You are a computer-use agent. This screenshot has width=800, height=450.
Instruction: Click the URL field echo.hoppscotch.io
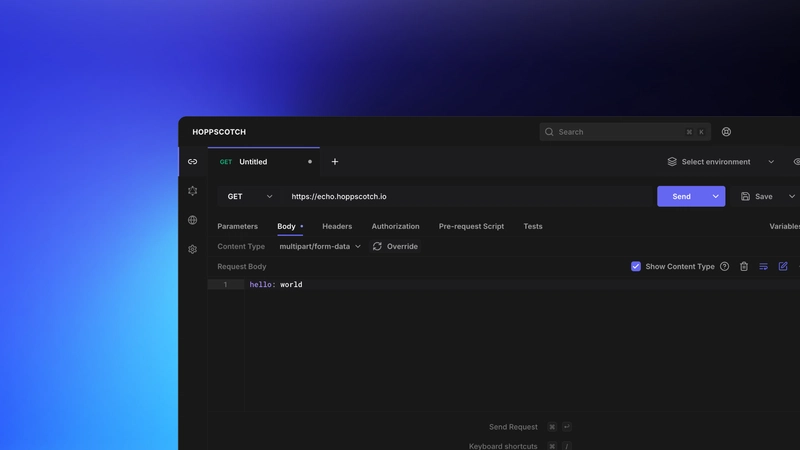coord(468,196)
